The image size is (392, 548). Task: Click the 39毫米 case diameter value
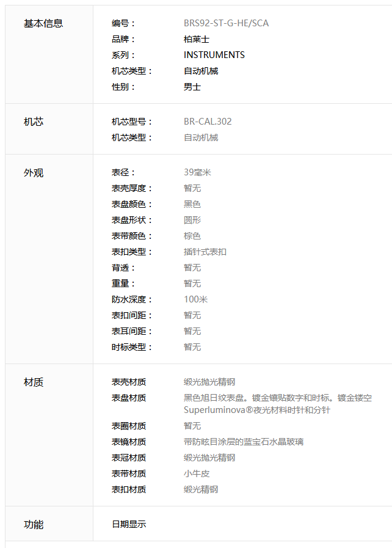point(197,172)
